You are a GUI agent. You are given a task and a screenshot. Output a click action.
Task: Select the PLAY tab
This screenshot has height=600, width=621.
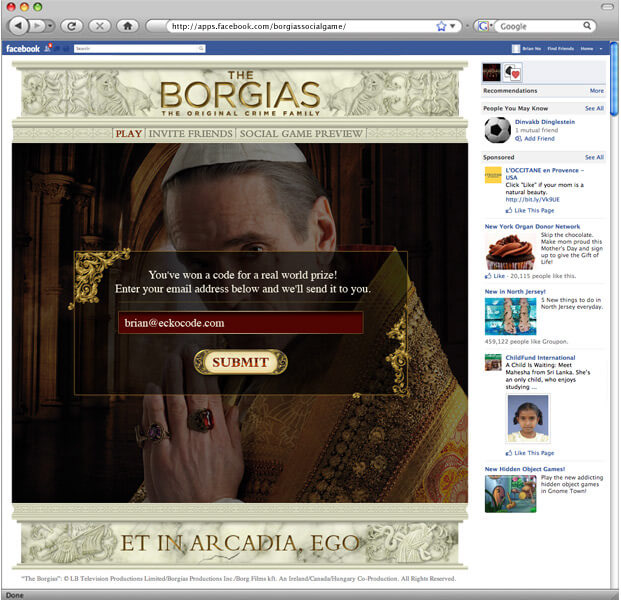point(129,133)
